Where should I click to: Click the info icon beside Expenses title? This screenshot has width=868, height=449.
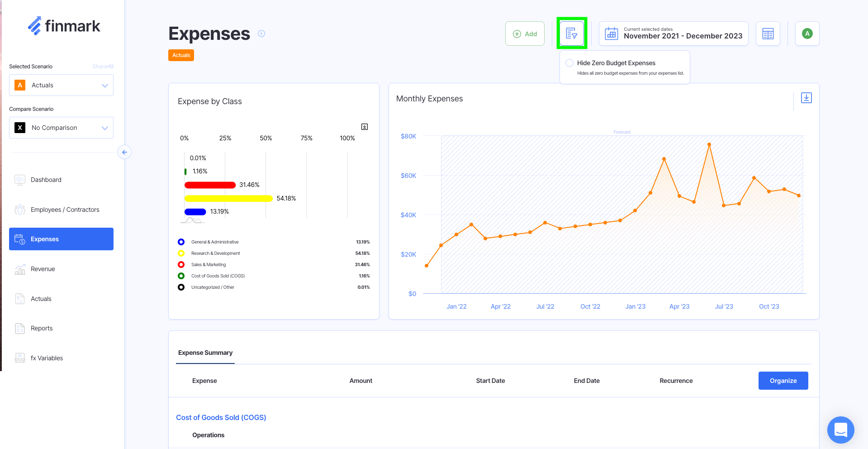(261, 33)
